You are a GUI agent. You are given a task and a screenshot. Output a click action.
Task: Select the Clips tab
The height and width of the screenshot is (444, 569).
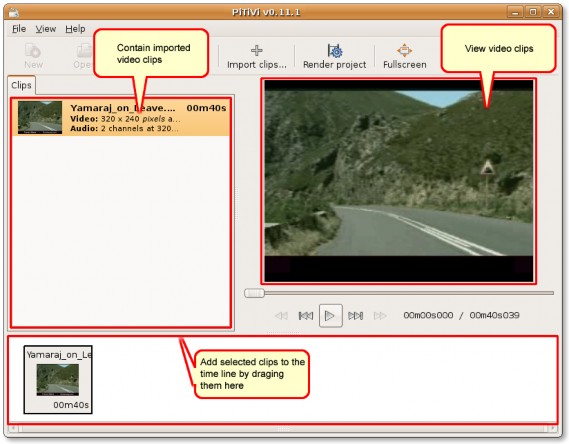[x=21, y=85]
